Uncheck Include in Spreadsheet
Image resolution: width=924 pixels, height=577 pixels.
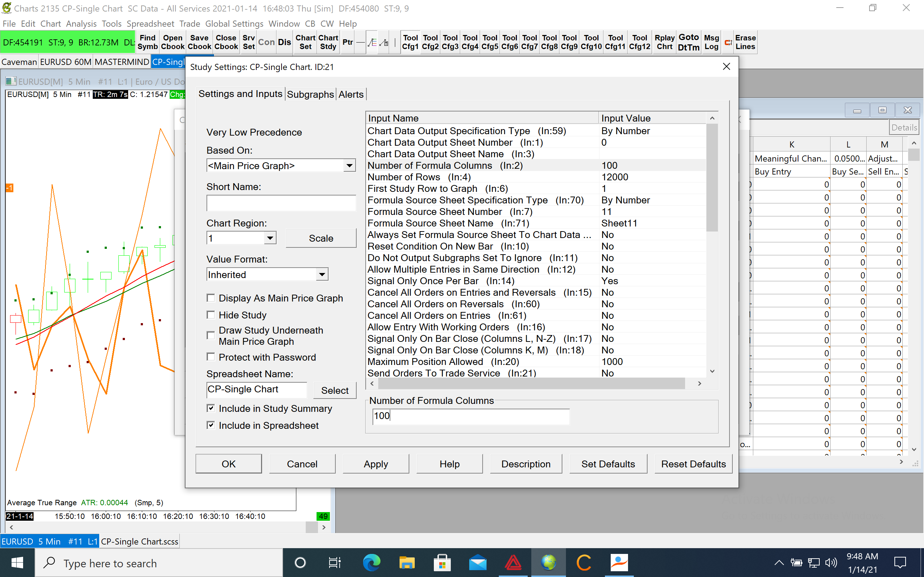(x=210, y=425)
